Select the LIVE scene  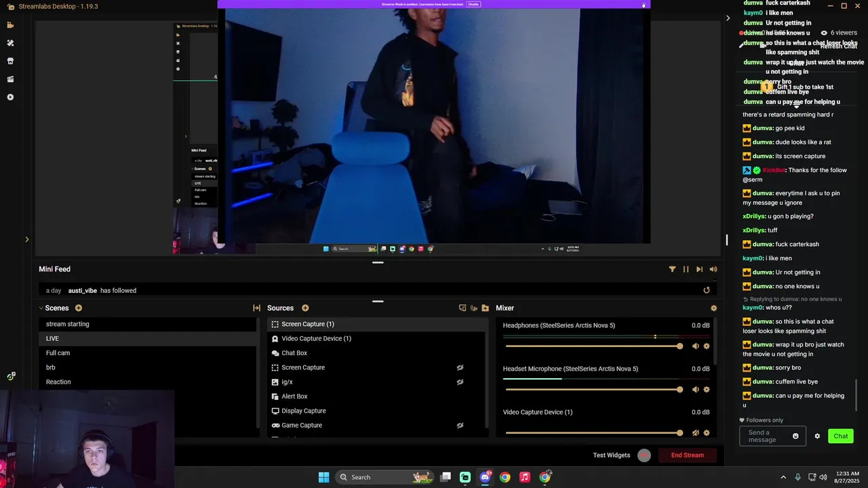tap(148, 338)
